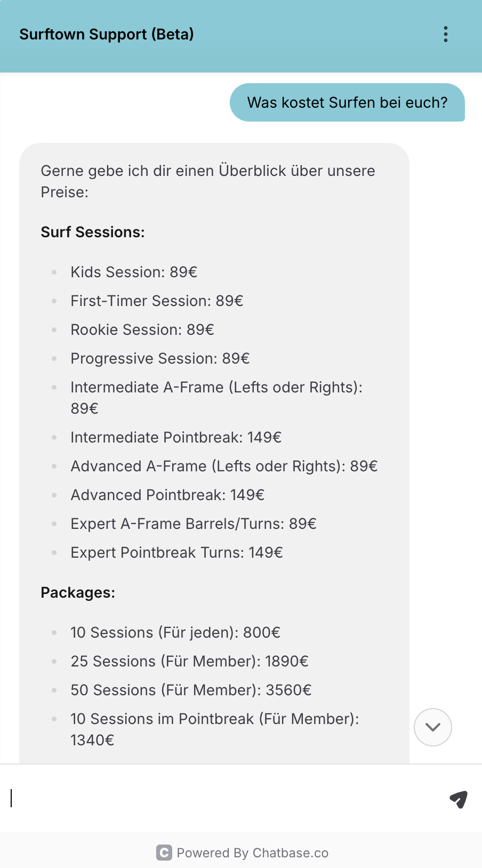Click the 10 Sessions (Für jeden) 800€ entry
The width and height of the screenshot is (482, 868).
pyautogui.click(x=175, y=632)
